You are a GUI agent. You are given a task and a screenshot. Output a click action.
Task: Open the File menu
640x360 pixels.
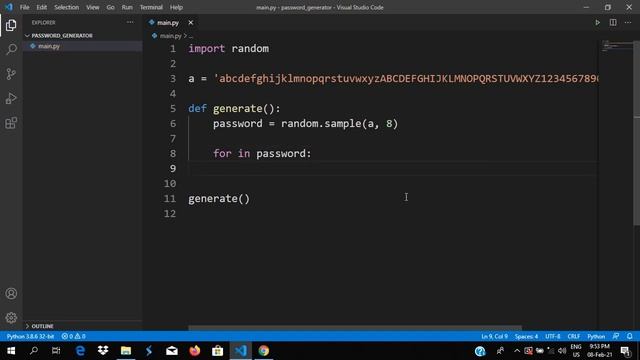point(24,7)
